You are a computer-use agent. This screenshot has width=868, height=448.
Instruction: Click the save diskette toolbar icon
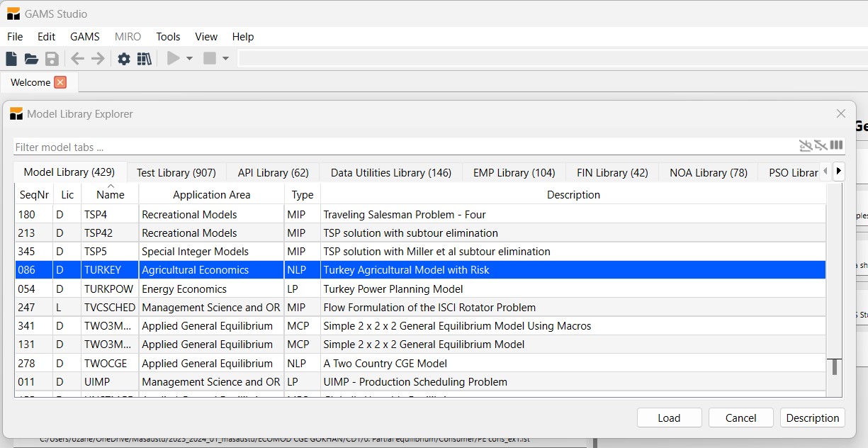point(52,59)
